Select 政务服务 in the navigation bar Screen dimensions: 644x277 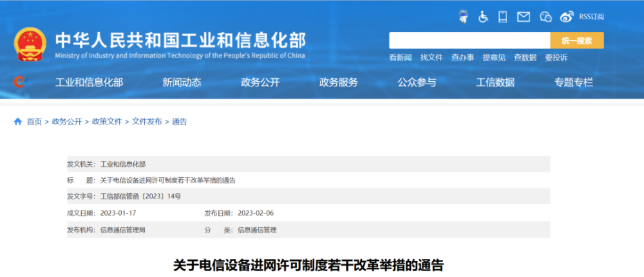(x=339, y=82)
